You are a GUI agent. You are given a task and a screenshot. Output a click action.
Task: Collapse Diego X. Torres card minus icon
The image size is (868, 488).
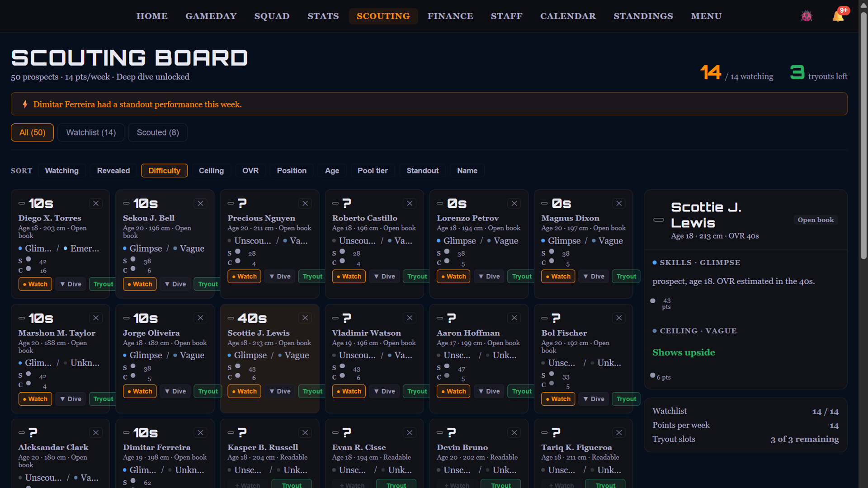(x=22, y=203)
